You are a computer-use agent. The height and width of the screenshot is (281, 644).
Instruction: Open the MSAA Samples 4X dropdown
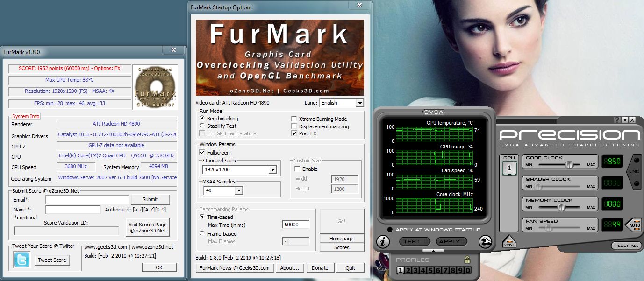223,190
